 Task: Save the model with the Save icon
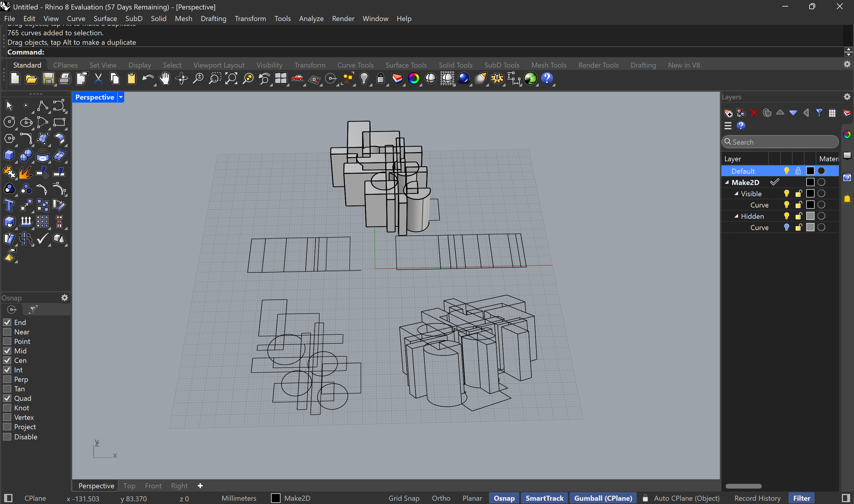(49, 79)
